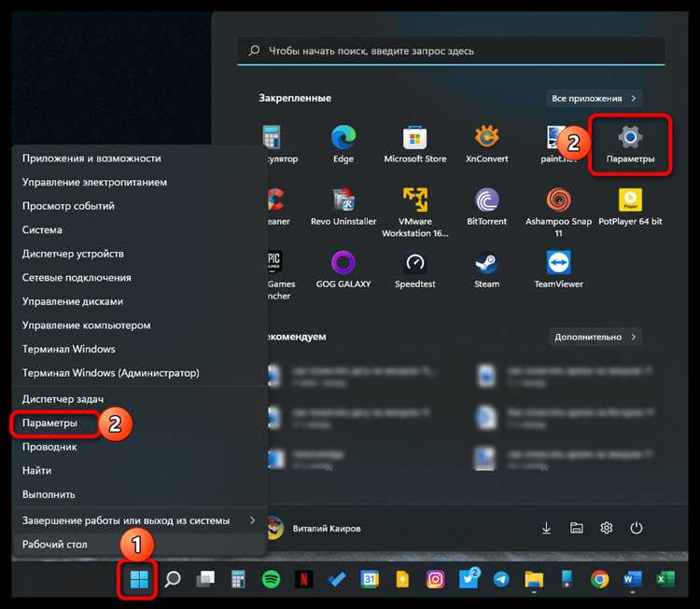The image size is (700, 609).
Task: Open the calendar app on taskbar
Action: tap(370, 579)
